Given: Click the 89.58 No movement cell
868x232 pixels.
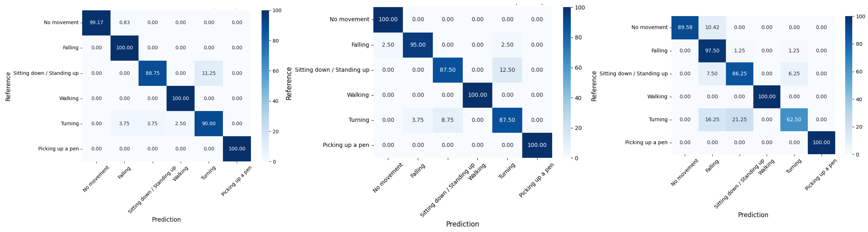Looking at the screenshot, I should (685, 27).
